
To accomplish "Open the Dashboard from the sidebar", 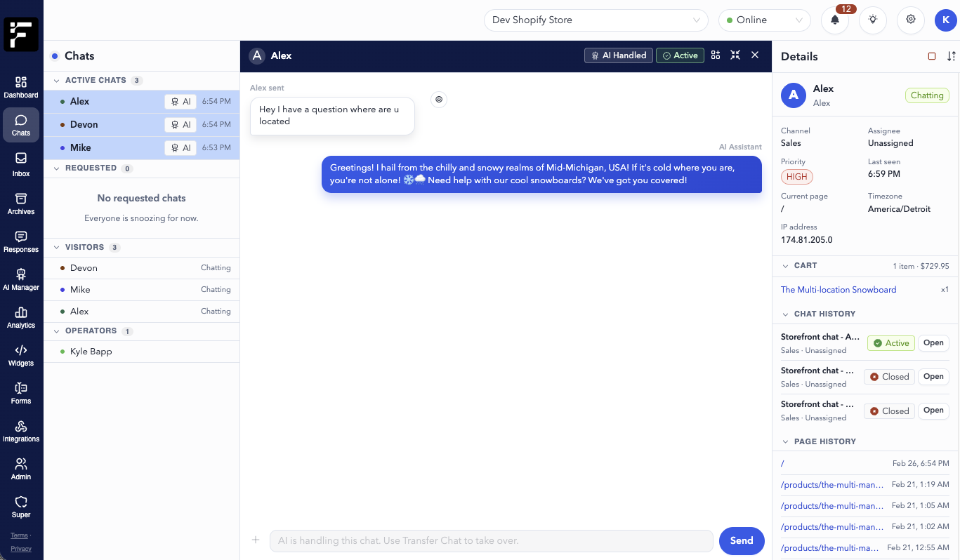I will pyautogui.click(x=20, y=86).
